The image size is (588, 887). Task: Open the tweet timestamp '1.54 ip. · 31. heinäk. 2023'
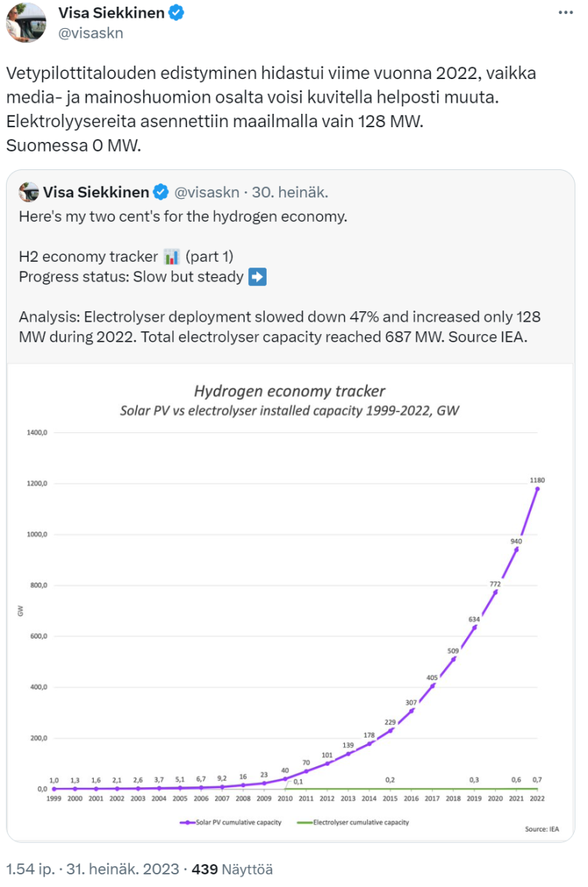pyautogui.click(x=92, y=869)
